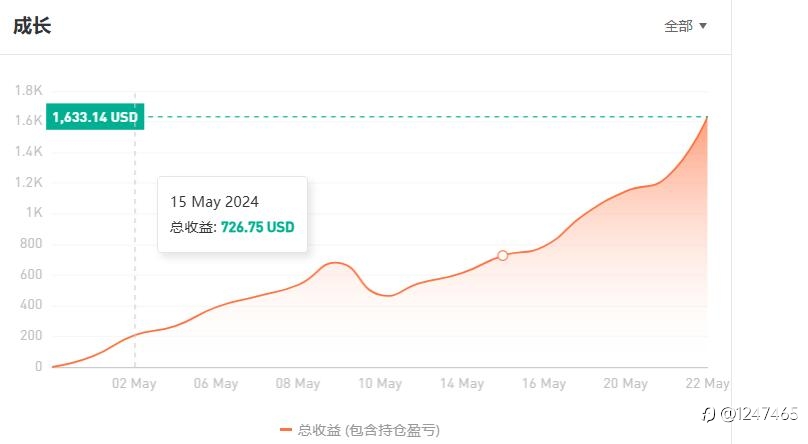The height and width of the screenshot is (444, 808).
Task: Select the 02 May axis label
Action: tap(134, 384)
